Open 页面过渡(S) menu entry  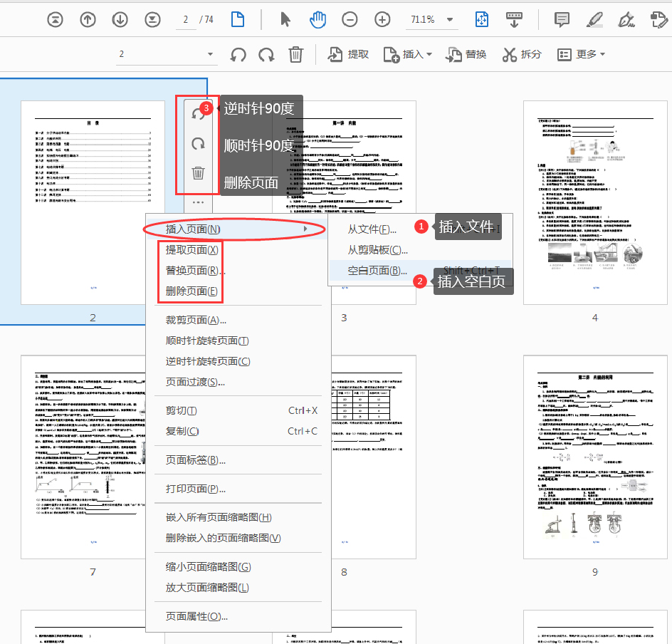pyautogui.click(x=238, y=382)
